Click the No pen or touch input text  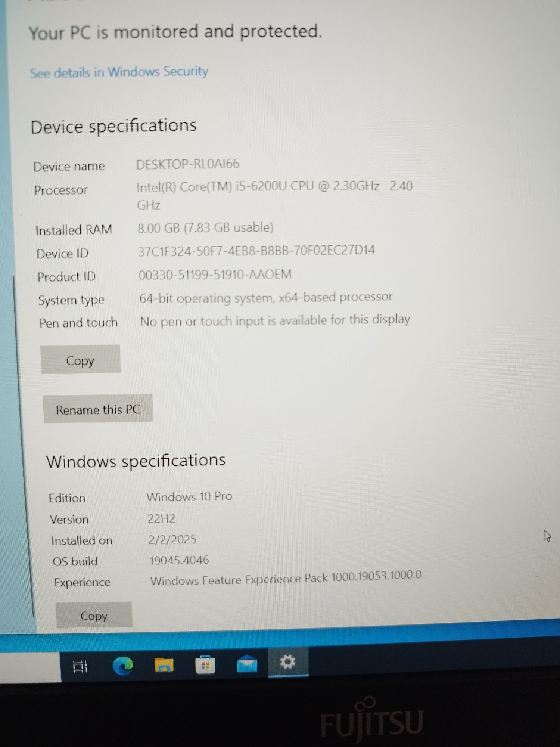[x=275, y=320]
